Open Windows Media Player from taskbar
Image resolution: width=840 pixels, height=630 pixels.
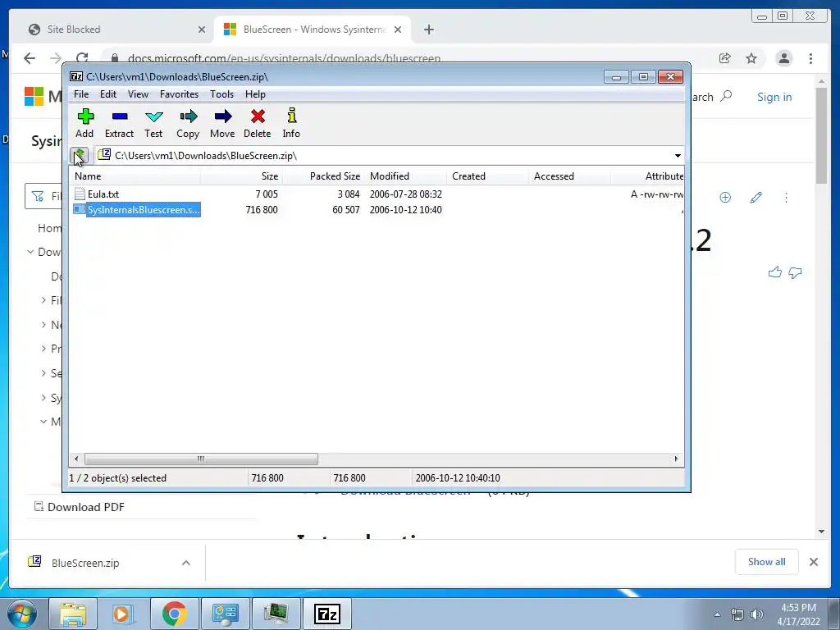(123, 614)
